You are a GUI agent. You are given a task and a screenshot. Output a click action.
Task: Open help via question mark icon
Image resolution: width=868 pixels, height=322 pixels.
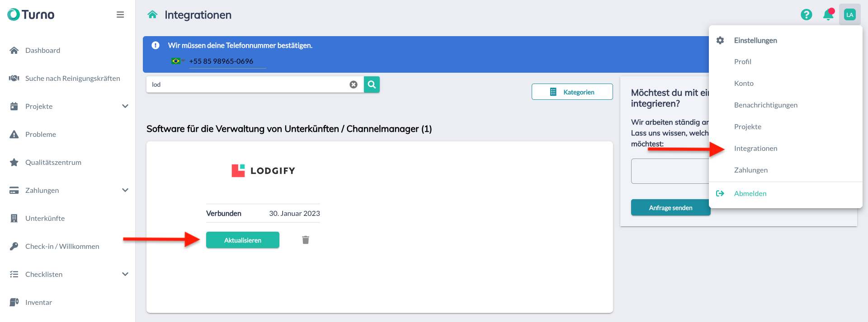coord(806,14)
